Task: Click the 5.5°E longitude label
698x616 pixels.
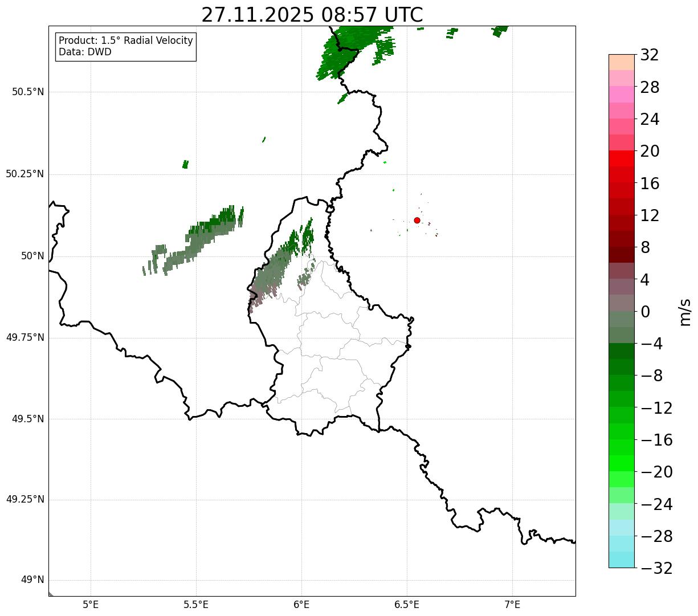Action: click(x=196, y=605)
